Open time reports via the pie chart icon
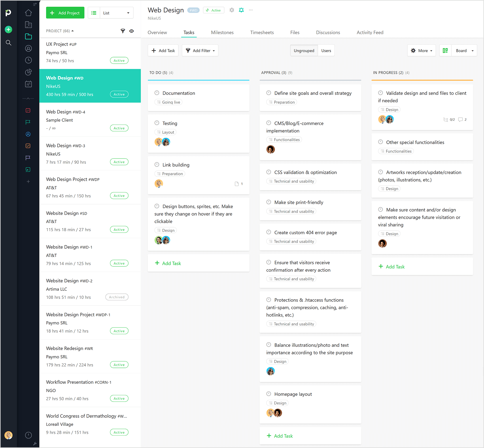The width and height of the screenshot is (484, 448). pos(28,72)
